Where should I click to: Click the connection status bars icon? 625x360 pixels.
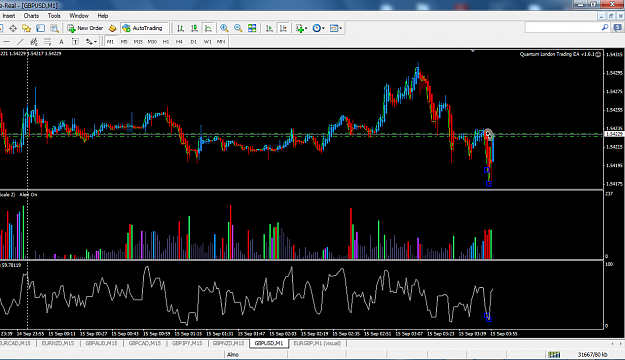pos(554,354)
